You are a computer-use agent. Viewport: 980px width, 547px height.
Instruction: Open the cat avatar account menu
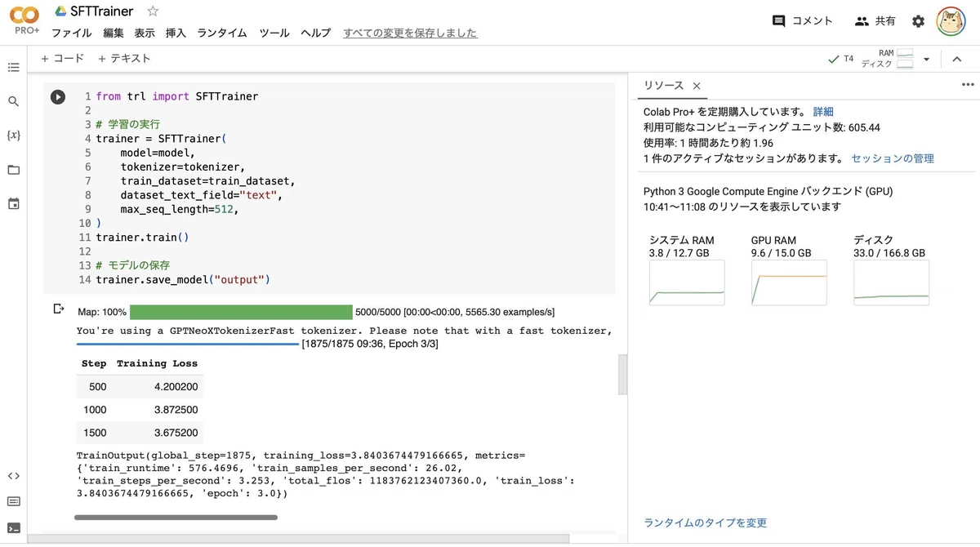[951, 21]
